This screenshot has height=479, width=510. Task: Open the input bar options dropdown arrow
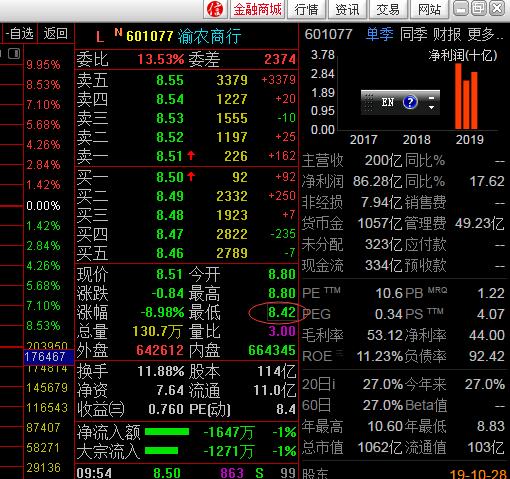click(x=431, y=107)
